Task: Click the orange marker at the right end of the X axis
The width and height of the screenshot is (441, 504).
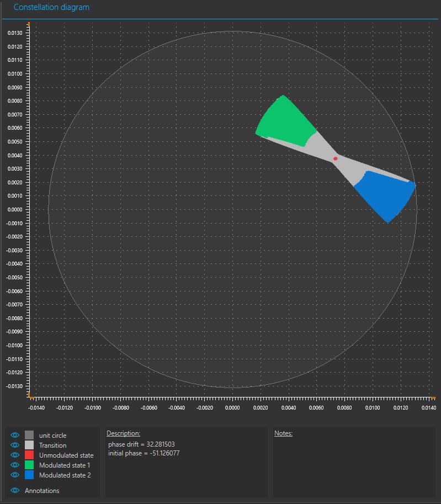Action: coord(433,398)
